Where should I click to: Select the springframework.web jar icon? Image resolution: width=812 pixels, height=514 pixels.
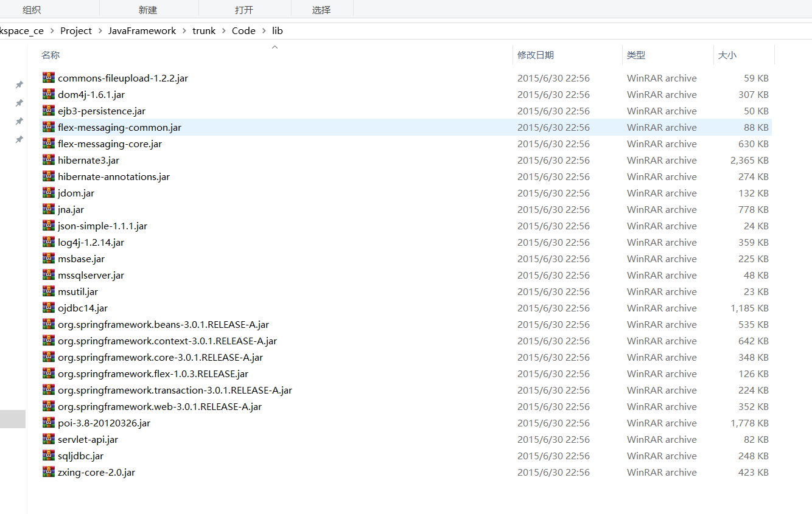pyautogui.click(x=49, y=406)
